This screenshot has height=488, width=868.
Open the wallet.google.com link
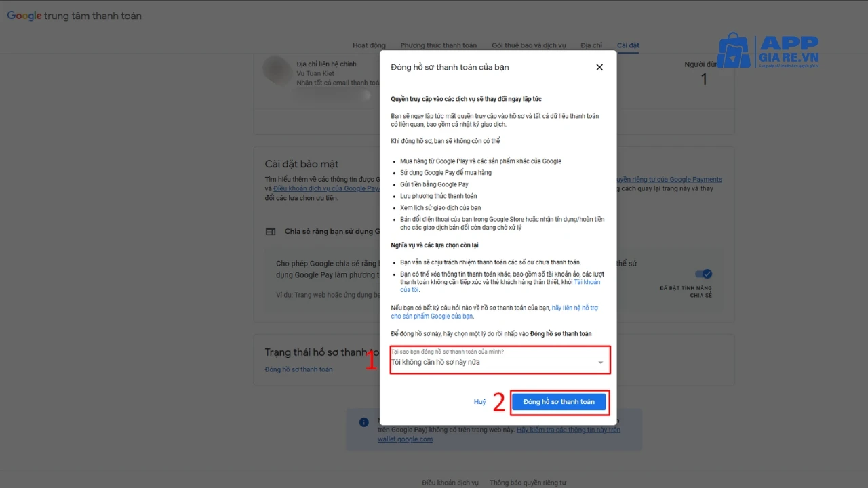point(405,439)
